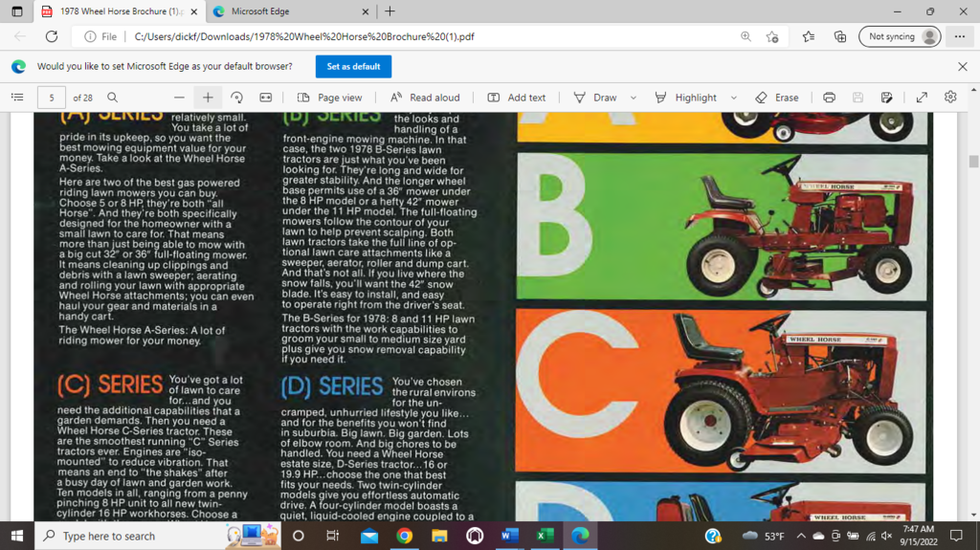Open the Favorites list
The height and width of the screenshot is (550, 980).
[x=809, y=36]
